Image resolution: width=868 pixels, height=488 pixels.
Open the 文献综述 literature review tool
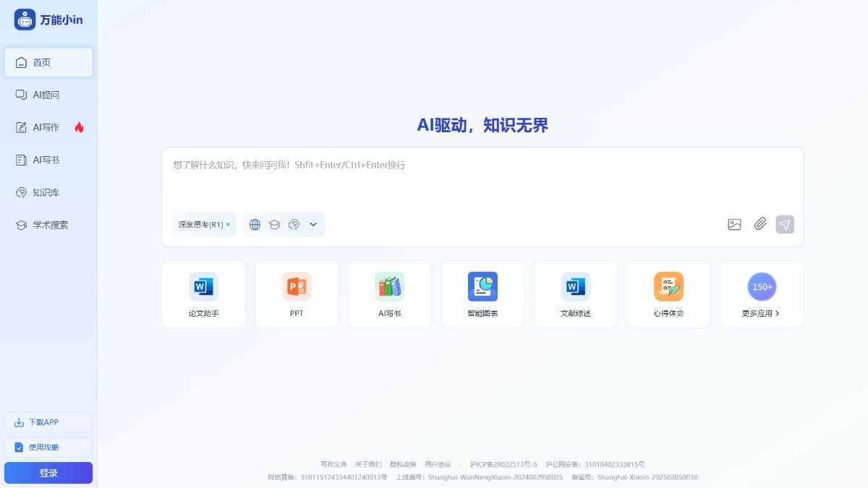(x=576, y=293)
